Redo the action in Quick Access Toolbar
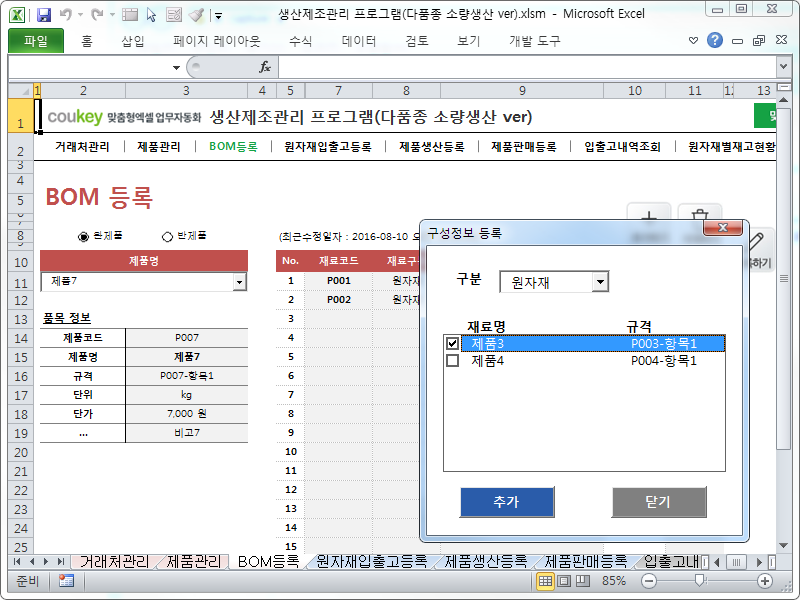This screenshot has height=600, width=800. [x=97, y=15]
